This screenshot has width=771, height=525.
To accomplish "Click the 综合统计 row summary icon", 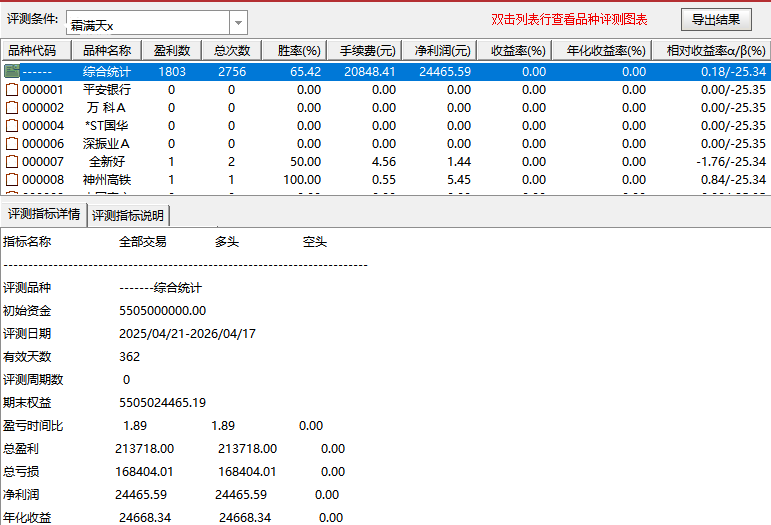I will coord(12,71).
